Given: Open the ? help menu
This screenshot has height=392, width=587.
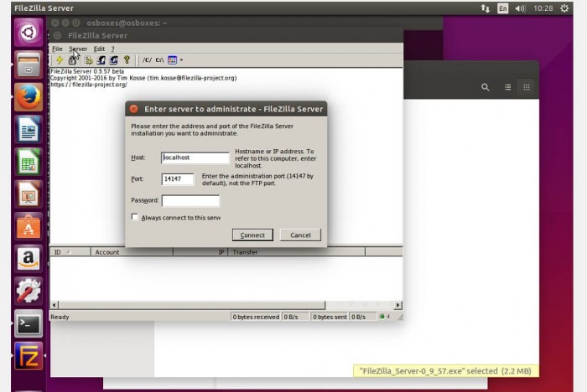Looking at the screenshot, I should pyautogui.click(x=112, y=49).
